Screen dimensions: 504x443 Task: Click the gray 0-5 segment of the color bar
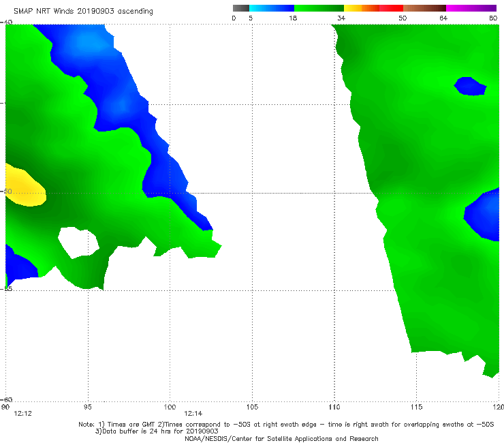point(241,8)
